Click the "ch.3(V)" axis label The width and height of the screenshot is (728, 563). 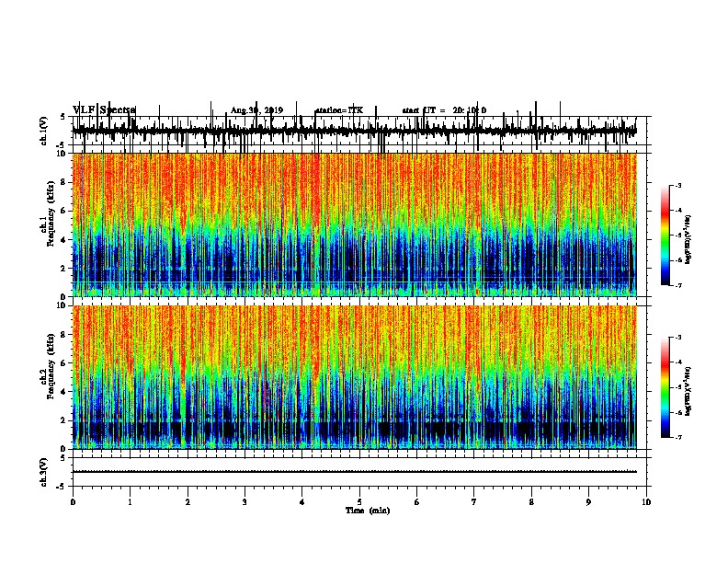point(44,473)
